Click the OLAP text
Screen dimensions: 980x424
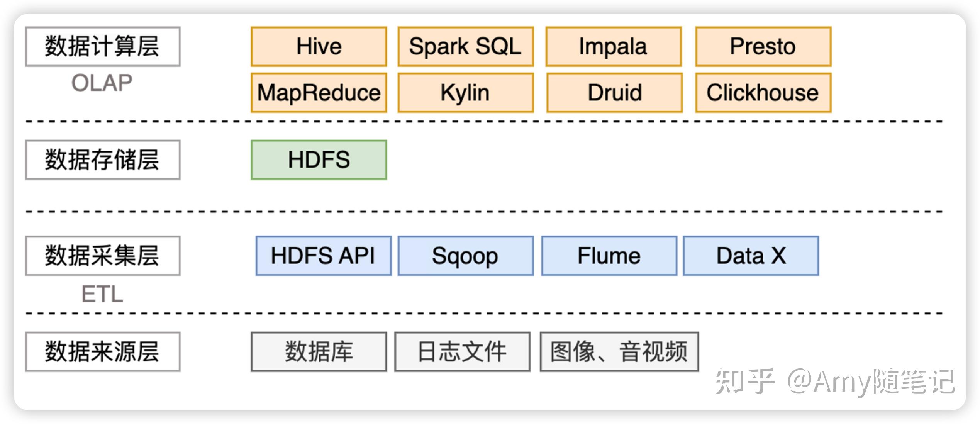click(102, 83)
